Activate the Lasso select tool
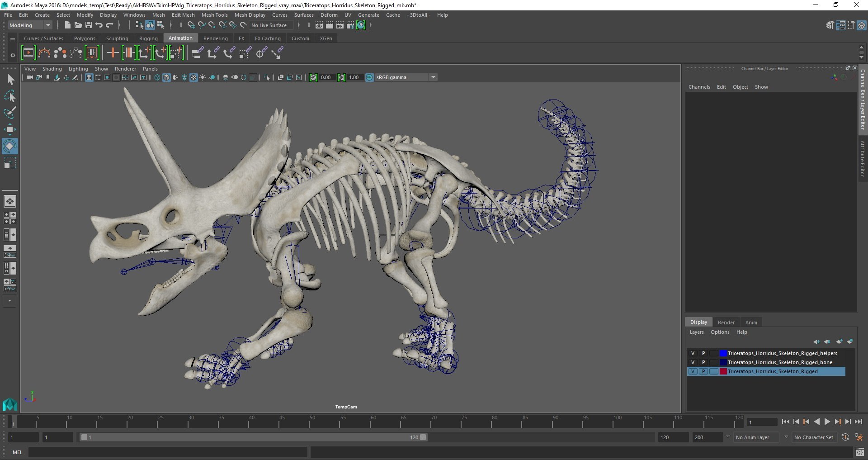 (10, 96)
